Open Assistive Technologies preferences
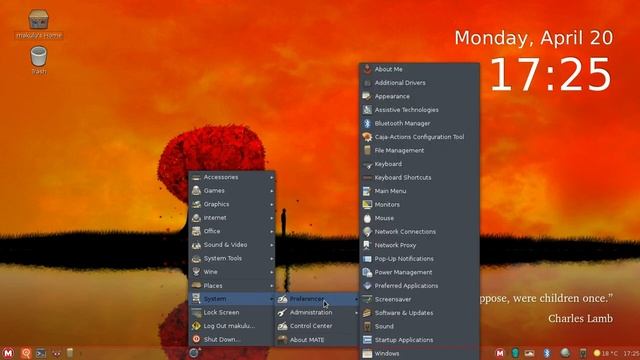 419,110
